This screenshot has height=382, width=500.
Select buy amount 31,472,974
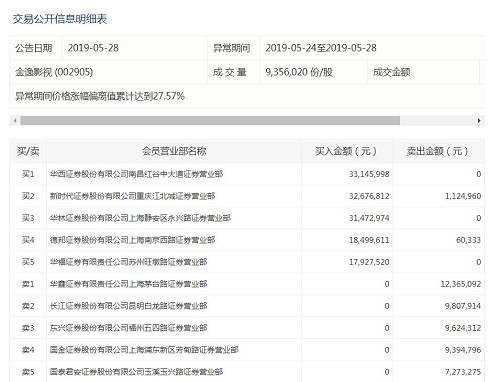pos(369,218)
